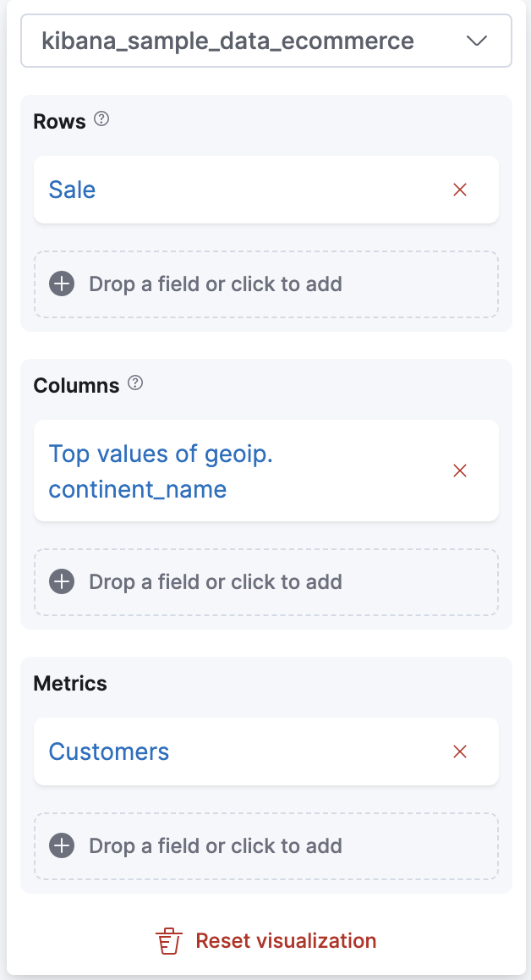This screenshot has height=980, width=531.
Task: Click the Metrics section heading
Action: [x=70, y=683]
